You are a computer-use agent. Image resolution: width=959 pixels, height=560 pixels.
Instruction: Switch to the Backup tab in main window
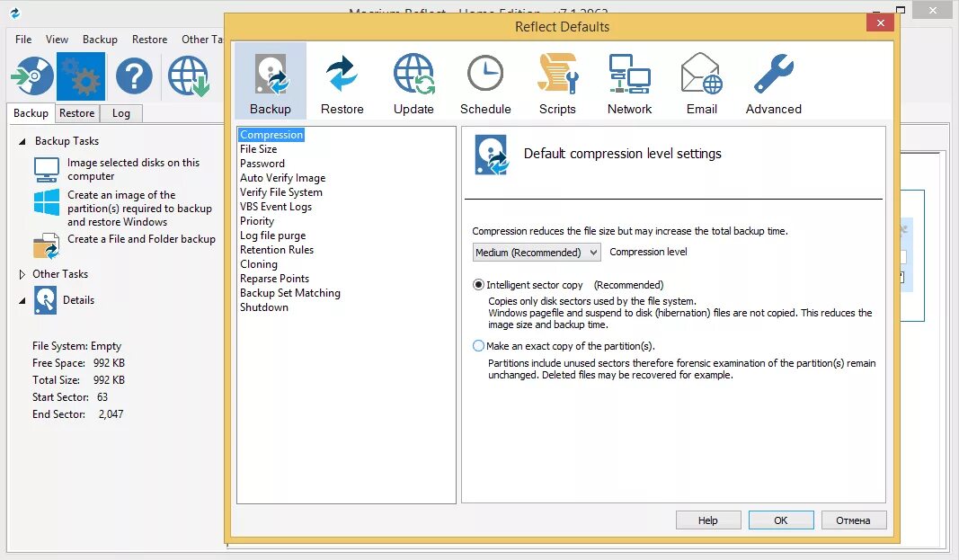pos(31,113)
